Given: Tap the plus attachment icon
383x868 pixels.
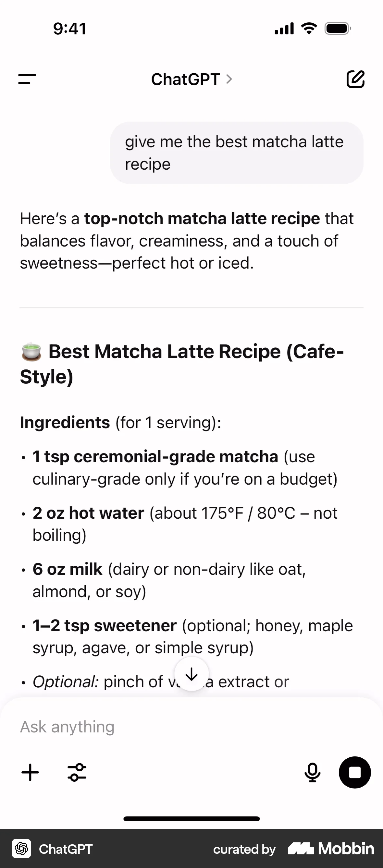Looking at the screenshot, I should point(30,772).
